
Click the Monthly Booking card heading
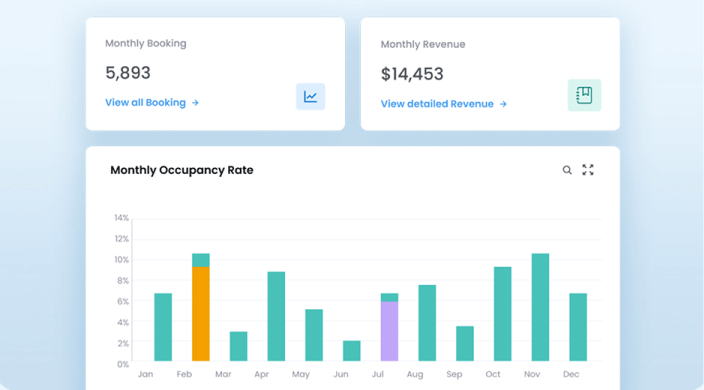tap(145, 44)
